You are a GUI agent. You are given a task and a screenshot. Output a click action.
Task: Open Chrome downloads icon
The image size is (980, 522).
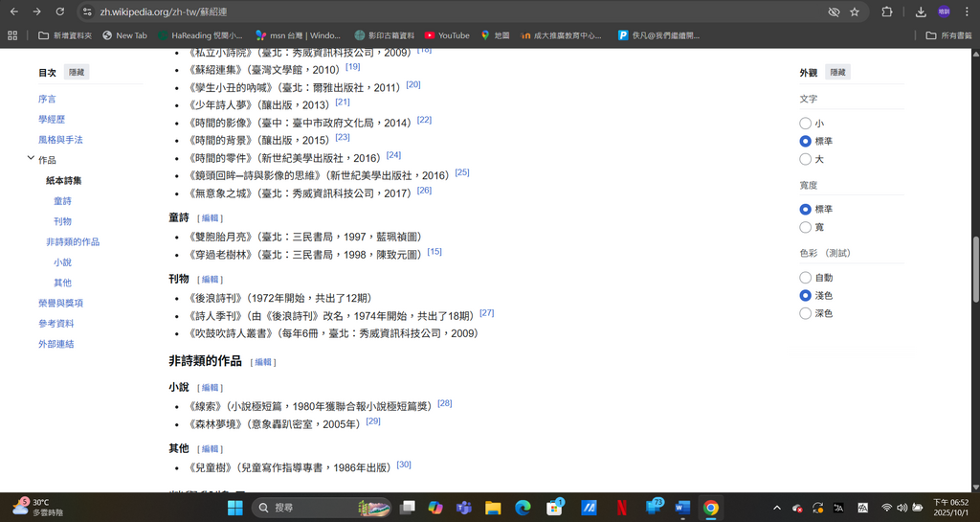pyautogui.click(x=921, y=11)
